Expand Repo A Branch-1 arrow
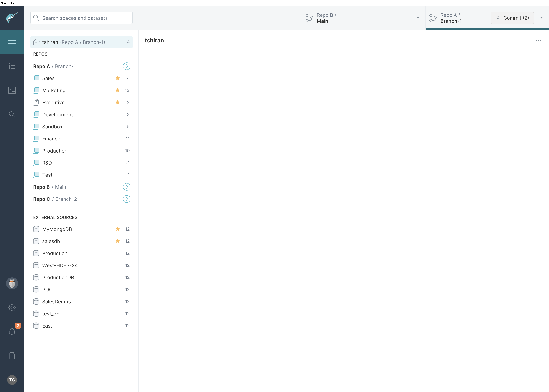 (127, 66)
